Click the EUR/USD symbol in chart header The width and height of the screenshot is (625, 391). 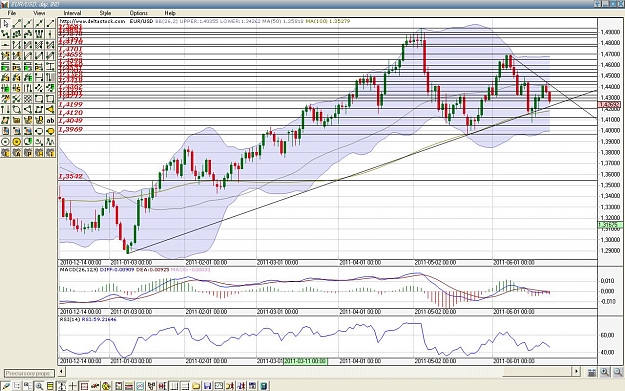coord(141,21)
